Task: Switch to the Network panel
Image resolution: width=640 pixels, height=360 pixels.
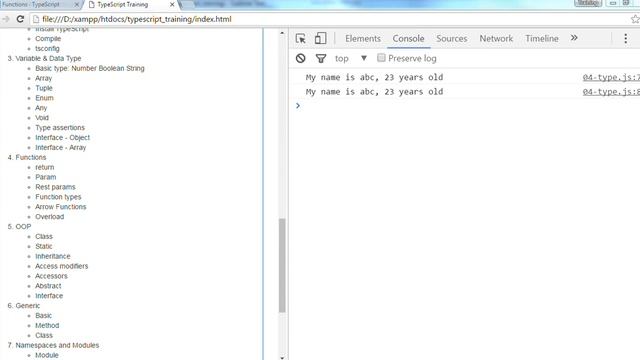Action: coord(496,38)
